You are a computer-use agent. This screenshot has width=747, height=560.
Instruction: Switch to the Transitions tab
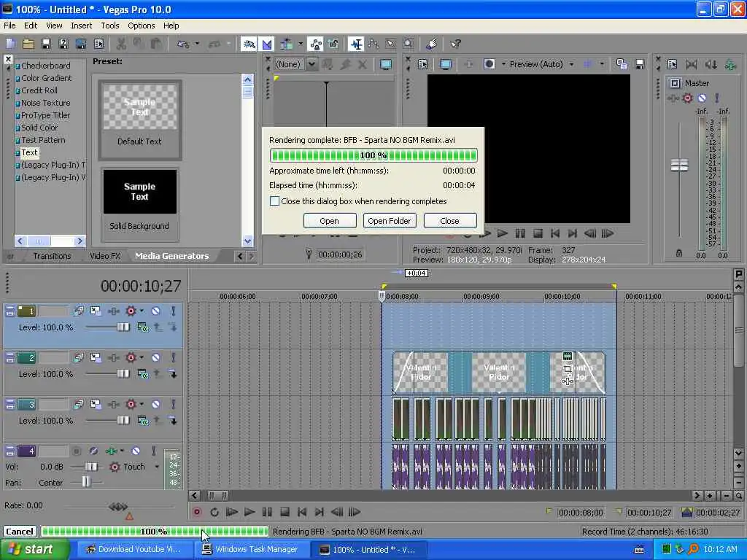(x=52, y=256)
